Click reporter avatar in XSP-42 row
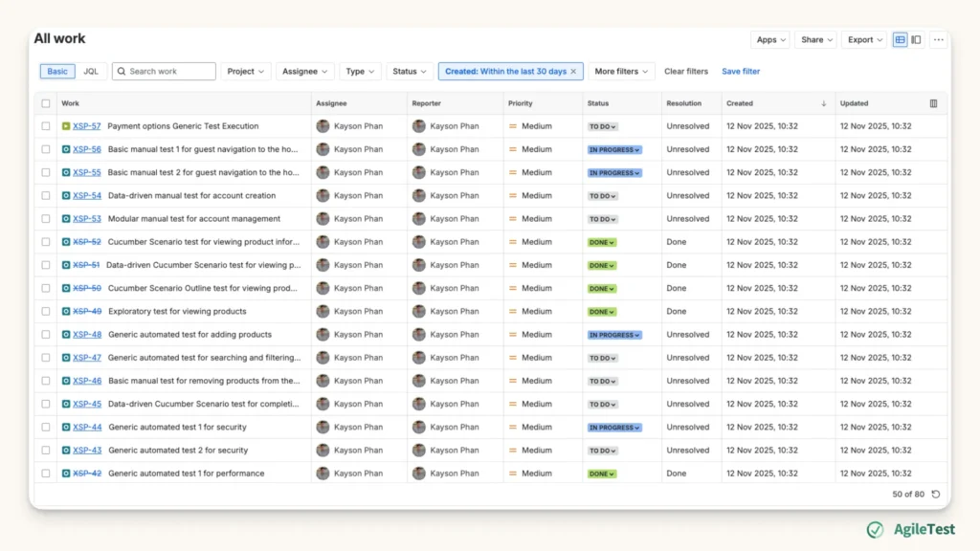Screen dimensions: 980x551 [419, 474]
